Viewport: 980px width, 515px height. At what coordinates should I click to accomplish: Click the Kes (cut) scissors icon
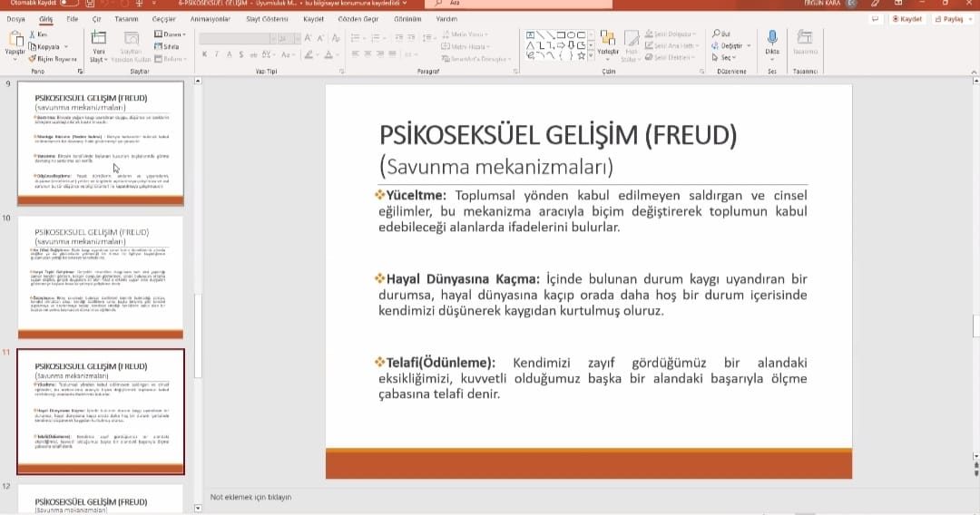[x=33, y=34]
